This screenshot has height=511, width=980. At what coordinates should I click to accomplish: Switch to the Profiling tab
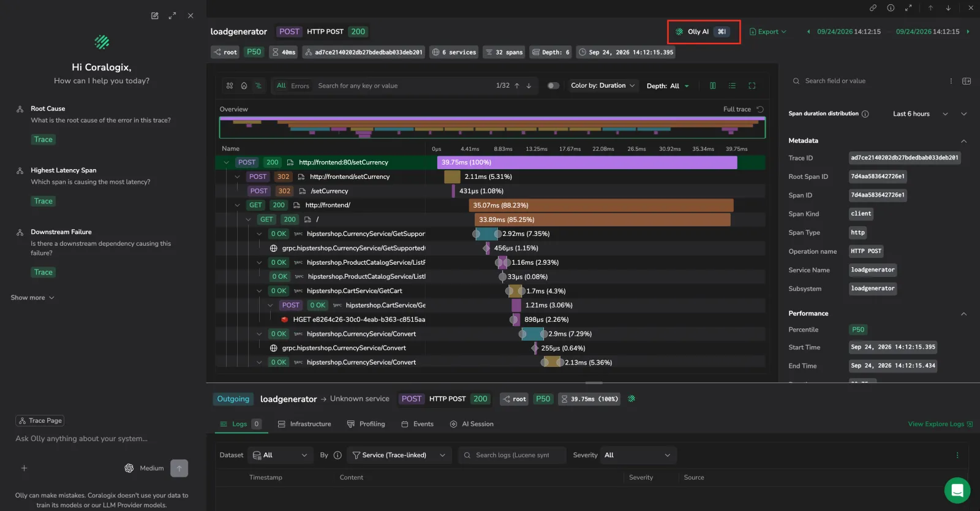click(366, 424)
